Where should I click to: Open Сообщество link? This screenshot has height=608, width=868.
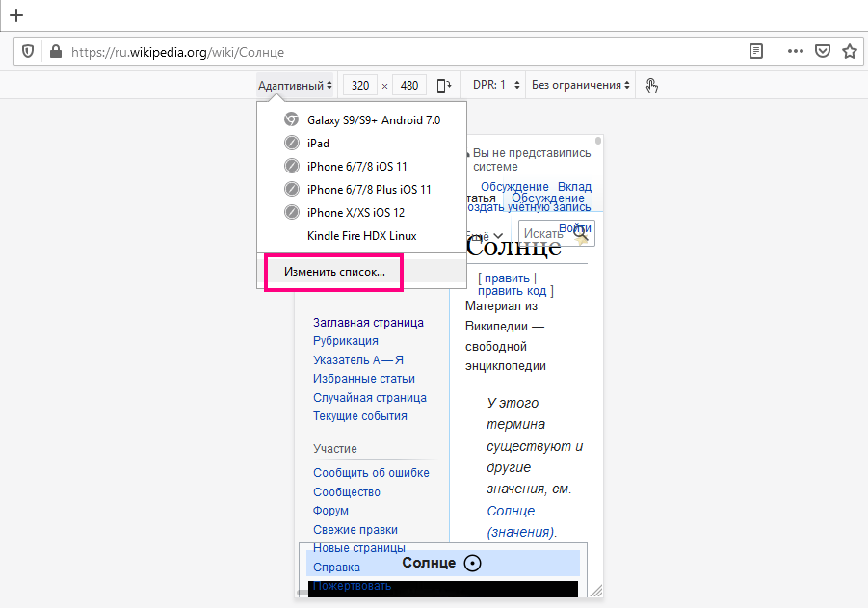click(x=347, y=492)
